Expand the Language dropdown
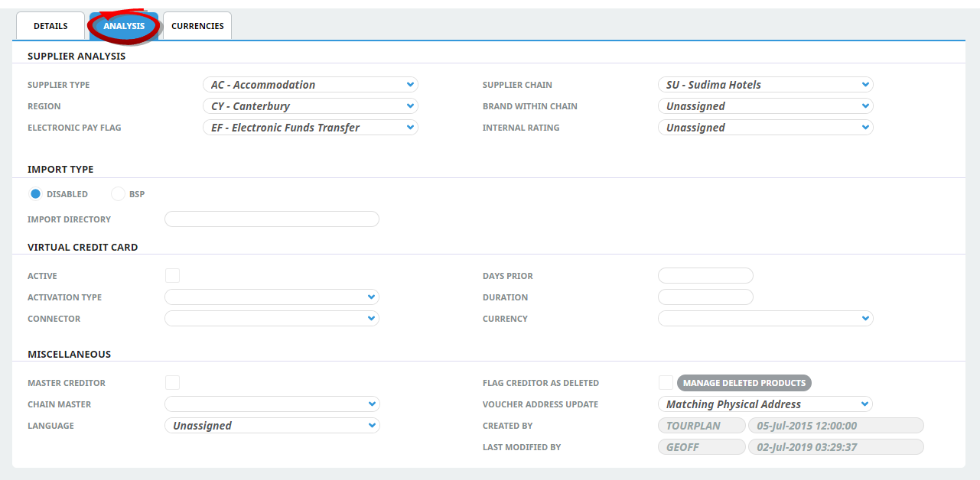The image size is (980, 480). 272,426
